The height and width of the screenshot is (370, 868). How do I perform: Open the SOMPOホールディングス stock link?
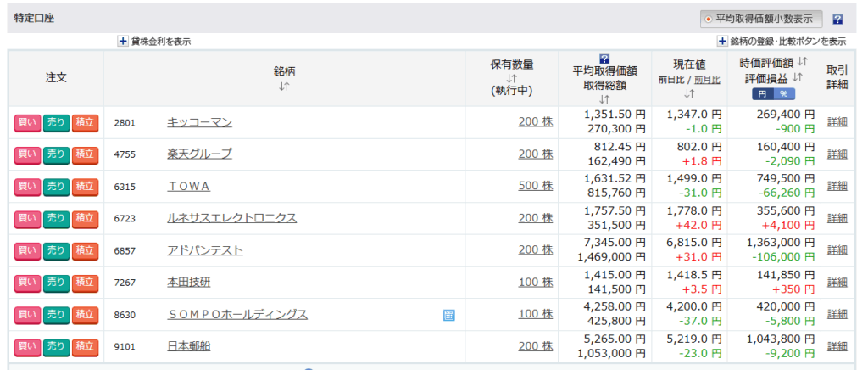click(237, 315)
